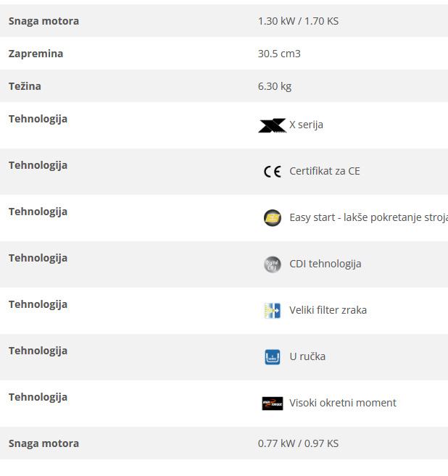Click the 1.30 kW / 1.70 KS value
The image size is (448, 476).
(x=298, y=21)
